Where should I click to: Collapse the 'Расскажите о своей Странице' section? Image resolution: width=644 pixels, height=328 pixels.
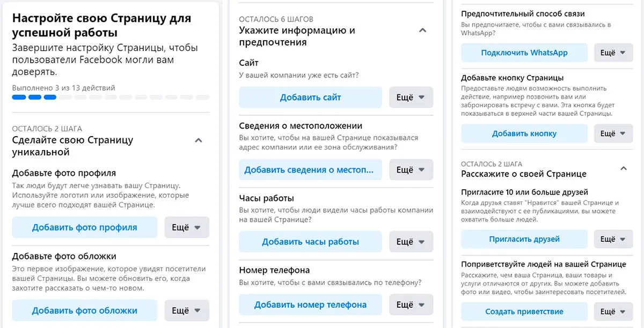coord(623,168)
